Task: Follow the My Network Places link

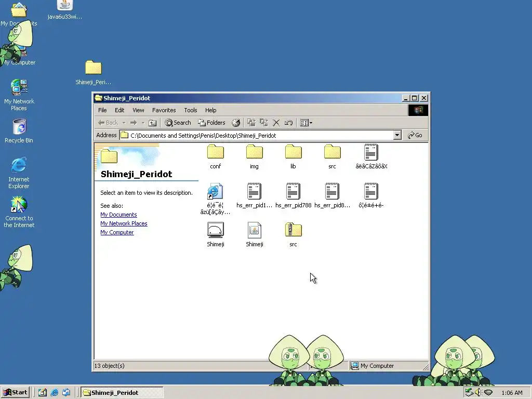Action: 124,223
